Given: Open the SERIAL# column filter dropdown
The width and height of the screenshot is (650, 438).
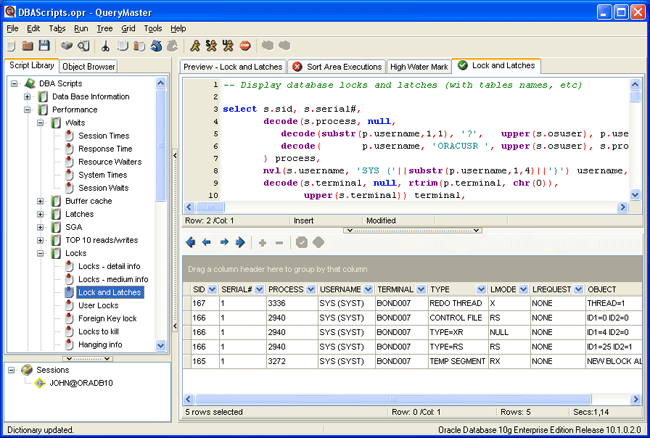Looking at the screenshot, I should 260,289.
